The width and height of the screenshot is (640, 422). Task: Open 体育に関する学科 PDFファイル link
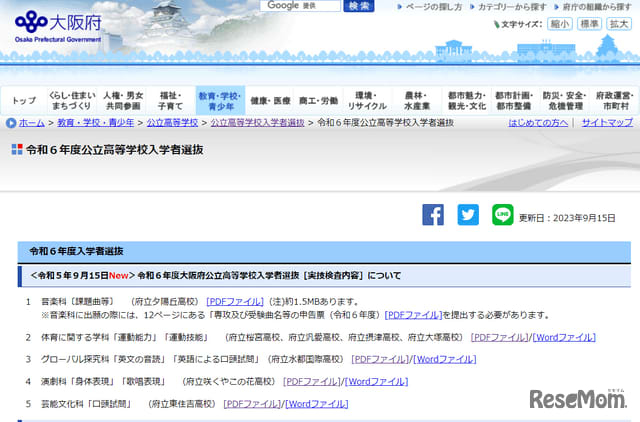(499, 338)
